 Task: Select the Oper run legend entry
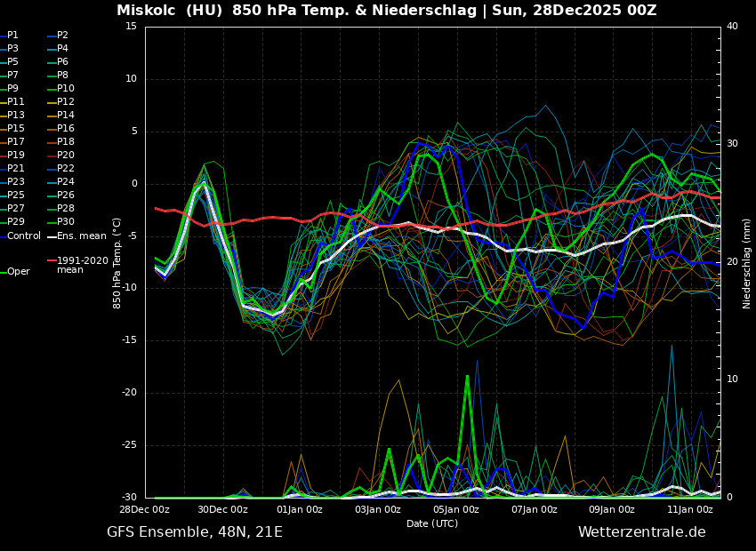coord(18,272)
